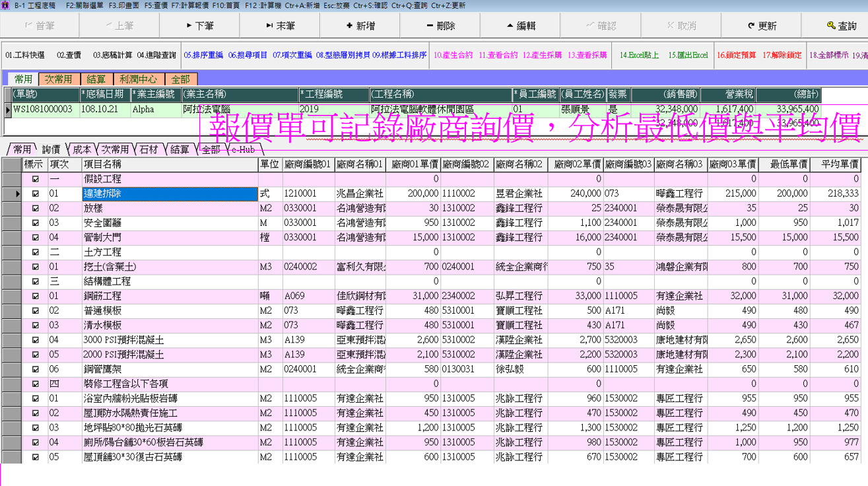This screenshot has height=486, width=868.
Task: Select the 挖土(含棄土) item cell
Action: [170, 267]
